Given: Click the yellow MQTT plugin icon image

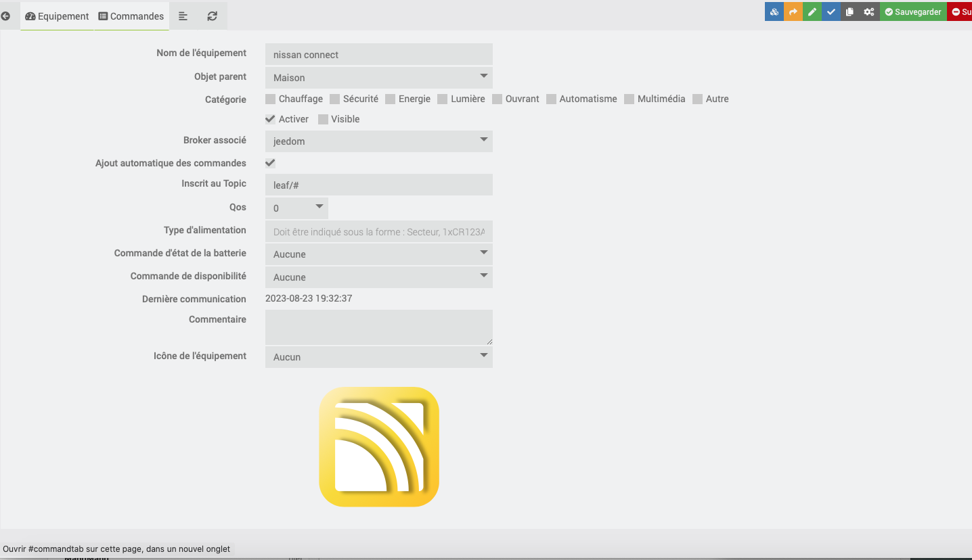Looking at the screenshot, I should [x=379, y=446].
